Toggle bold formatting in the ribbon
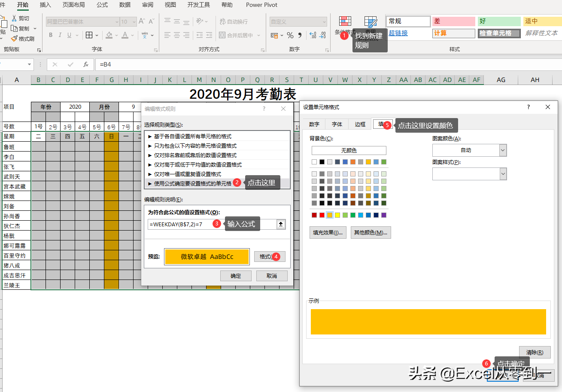This screenshot has height=392, width=562. [51, 35]
